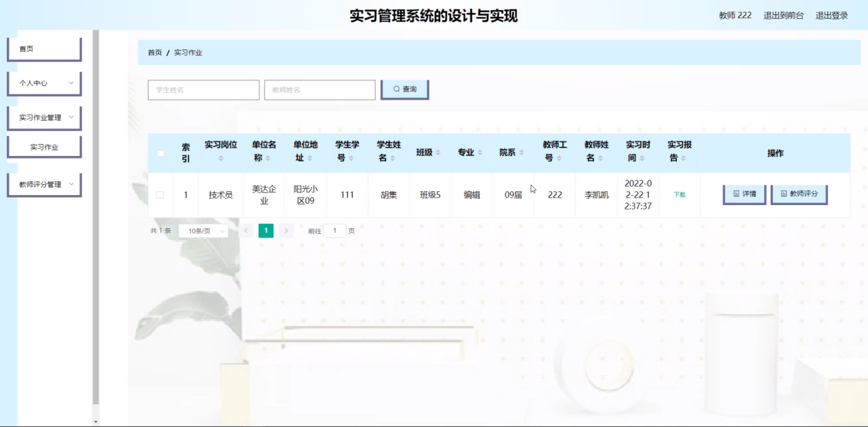Viewport: 868px width, 427px height.
Task: Tick checkbox for row 1 技术员
Action: (x=160, y=195)
